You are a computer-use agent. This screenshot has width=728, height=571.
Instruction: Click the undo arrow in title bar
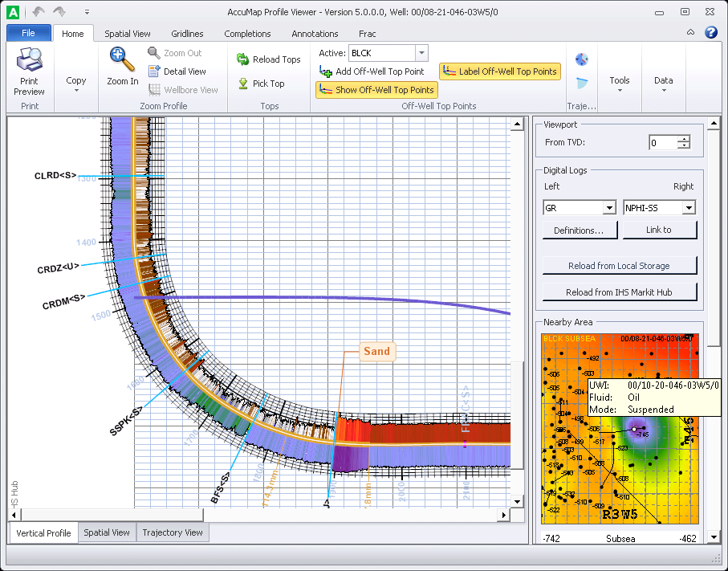click(x=39, y=12)
